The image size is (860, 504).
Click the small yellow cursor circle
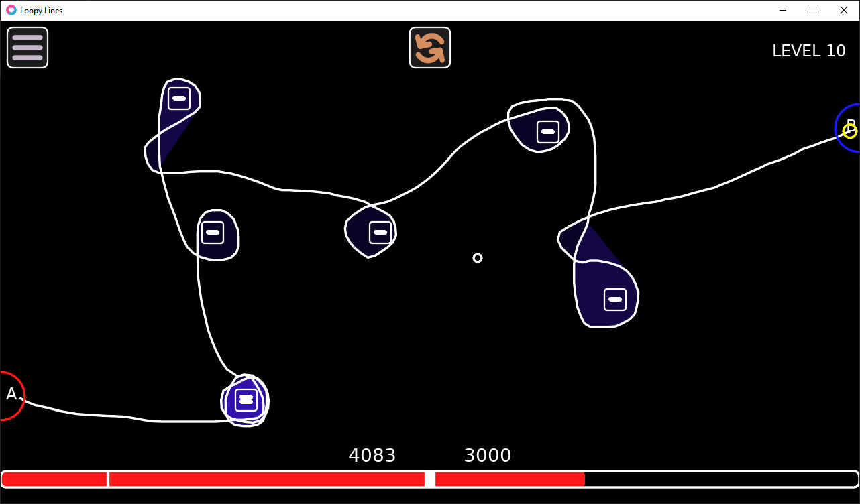pyautogui.click(x=850, y=131)
